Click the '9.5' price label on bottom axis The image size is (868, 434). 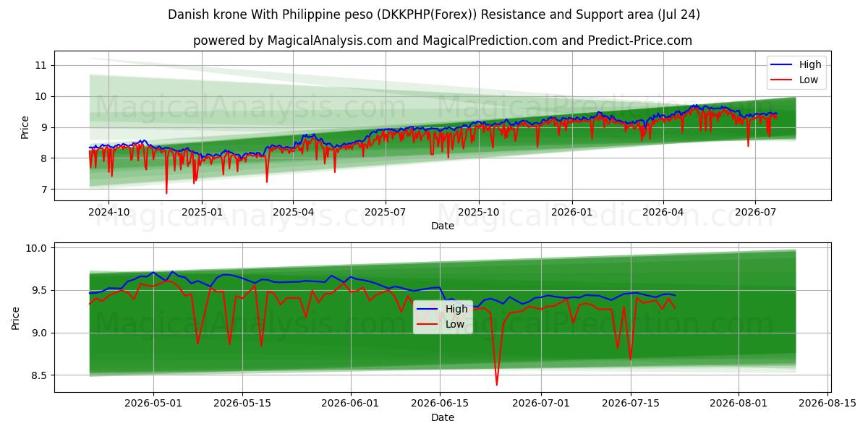[x=39, y=291]
